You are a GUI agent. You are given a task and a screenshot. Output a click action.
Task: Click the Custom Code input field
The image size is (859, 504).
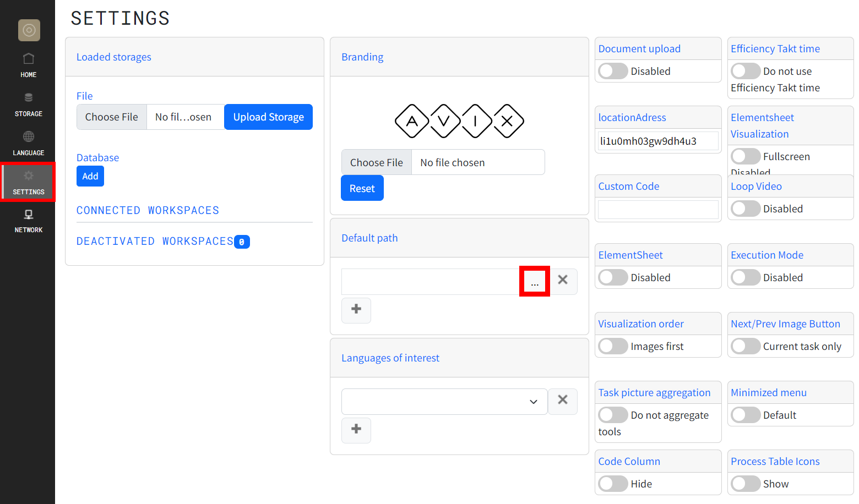click(657, 210)
